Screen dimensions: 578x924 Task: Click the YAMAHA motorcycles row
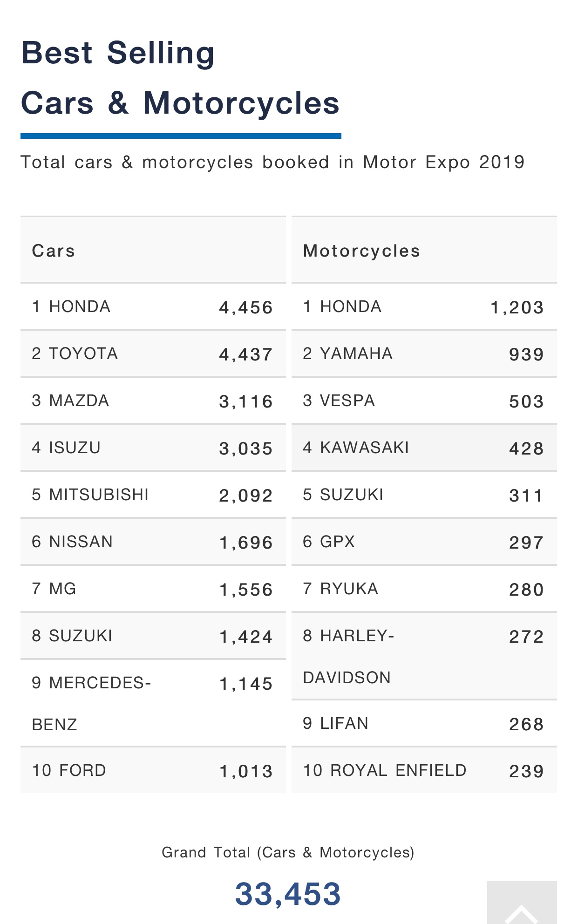click(x=424, y=353)
